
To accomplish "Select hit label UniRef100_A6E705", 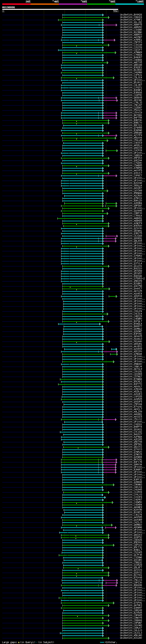I will point(131,63).
